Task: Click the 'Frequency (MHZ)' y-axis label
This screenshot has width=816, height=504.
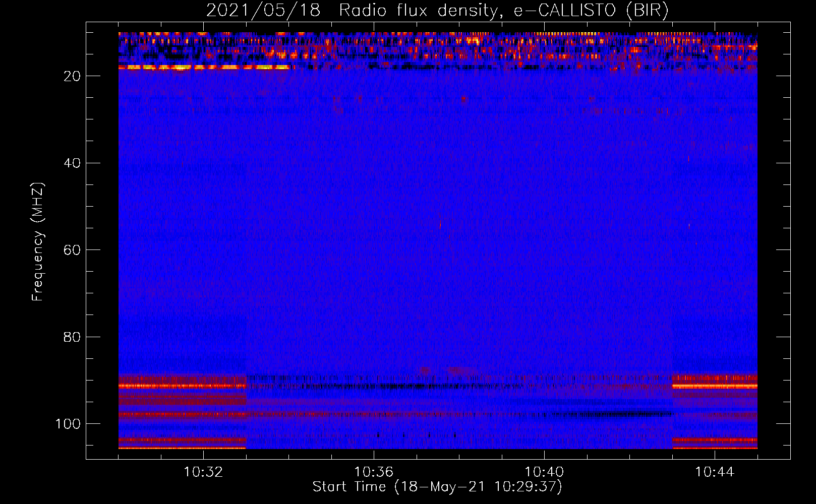Action: pos(38,242)
